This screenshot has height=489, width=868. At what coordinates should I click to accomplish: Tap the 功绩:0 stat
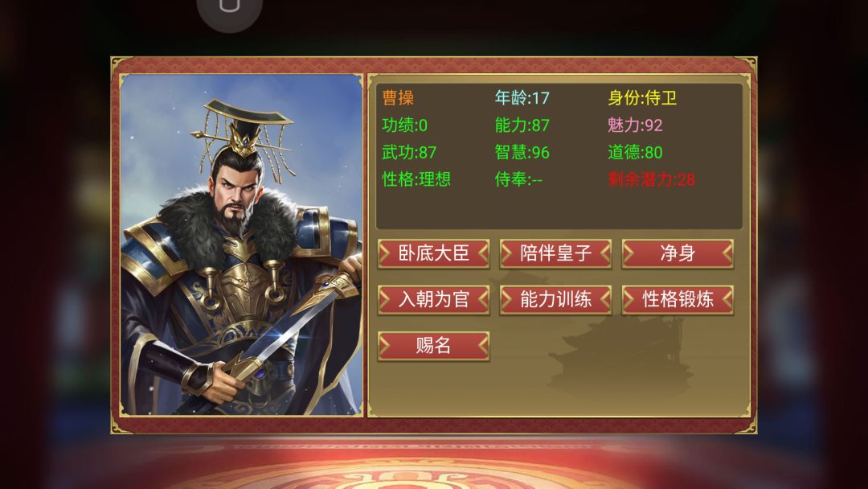404,125
